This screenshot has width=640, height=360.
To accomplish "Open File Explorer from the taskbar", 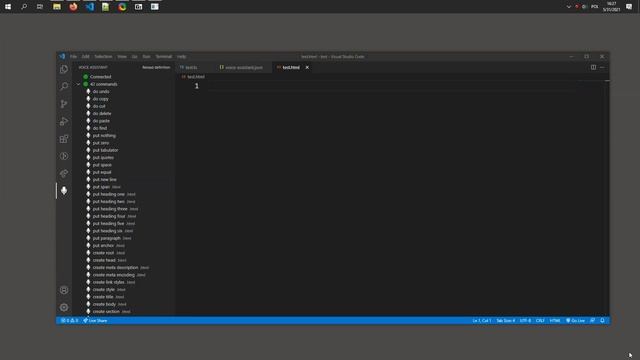I will click(x=57, y=7).
